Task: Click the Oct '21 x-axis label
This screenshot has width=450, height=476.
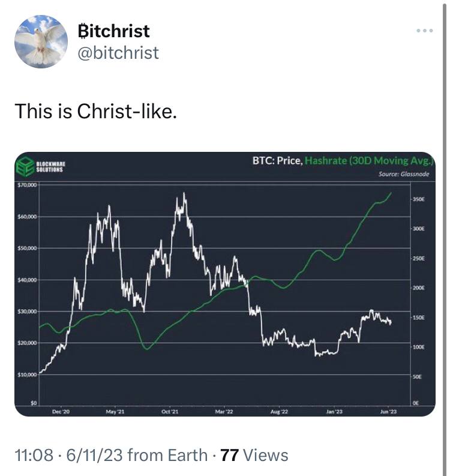Action: coord(170,412)
